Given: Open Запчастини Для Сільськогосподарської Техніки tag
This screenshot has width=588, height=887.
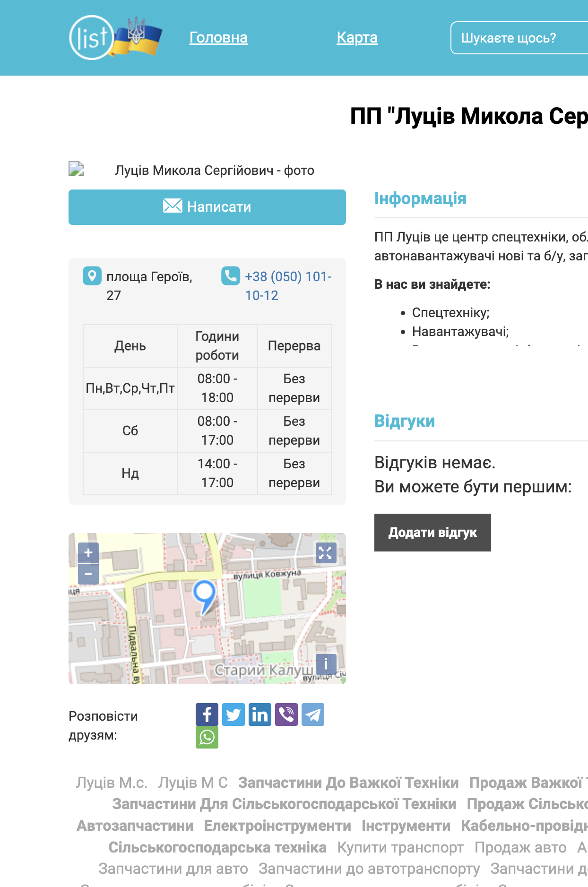Looking at the screenshot, I should tap(285, 804).
